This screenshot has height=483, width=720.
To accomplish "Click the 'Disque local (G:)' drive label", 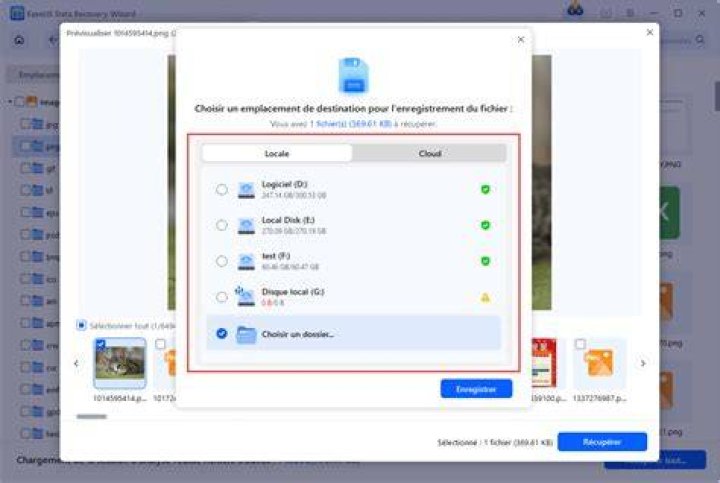I will (x=292, y=292).
